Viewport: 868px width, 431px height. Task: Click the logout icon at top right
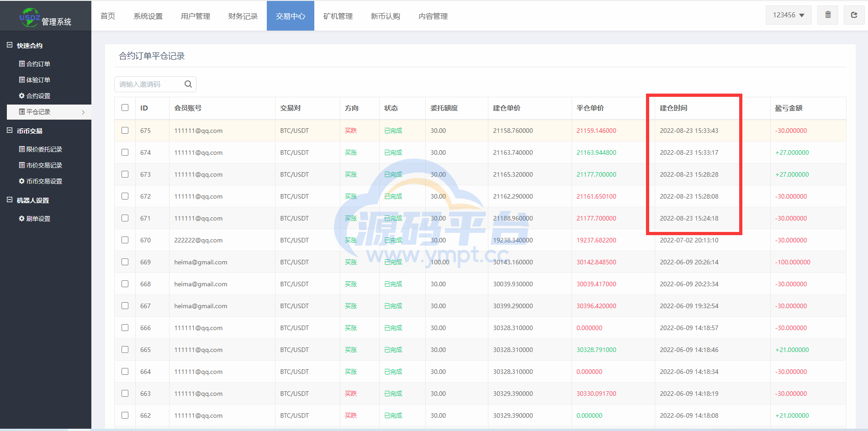point(854,15)
